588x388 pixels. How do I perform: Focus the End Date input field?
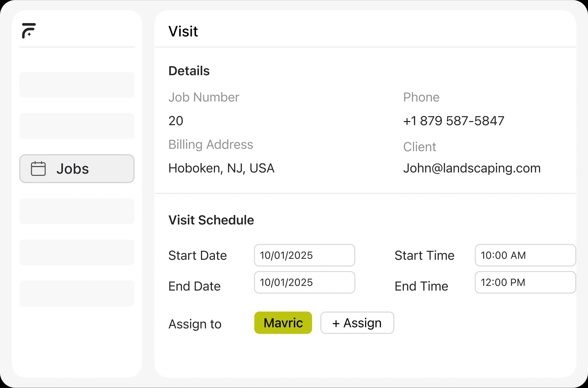304,282
